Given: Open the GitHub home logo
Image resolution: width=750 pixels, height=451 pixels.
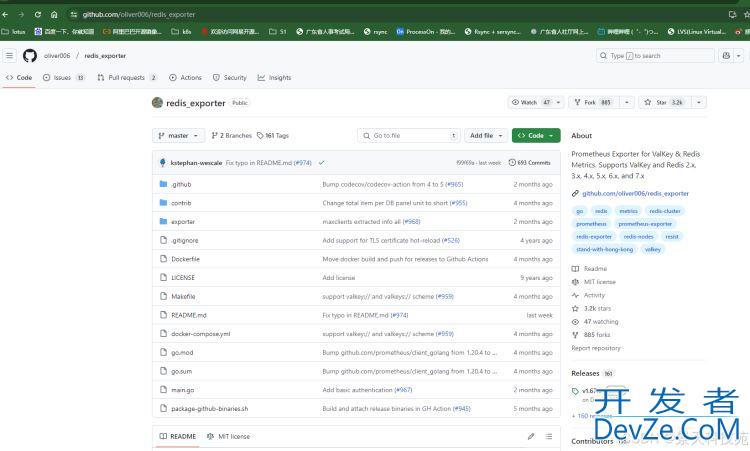Looking at the screenshot, I should (30, 56).
